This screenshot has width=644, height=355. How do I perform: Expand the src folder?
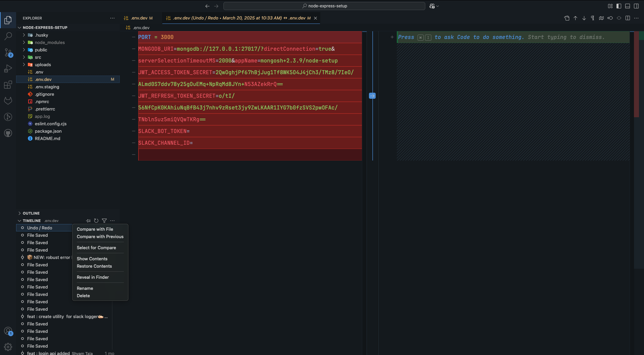click(24, 57)
